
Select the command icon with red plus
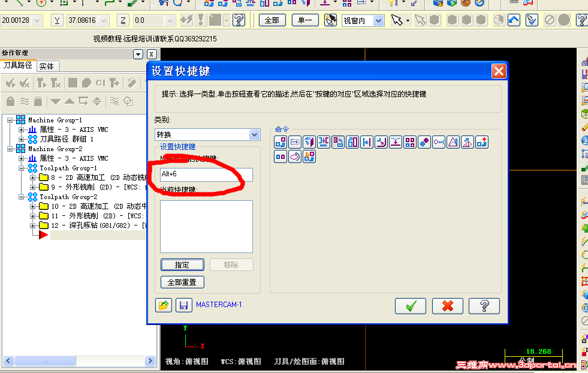(482, 142)
